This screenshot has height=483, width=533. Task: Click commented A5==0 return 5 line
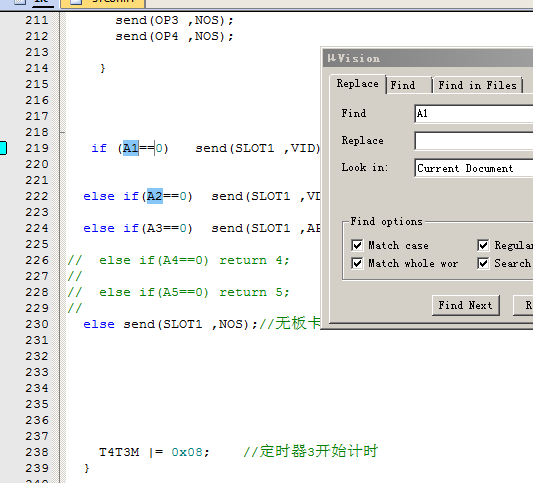coord(178,292)
